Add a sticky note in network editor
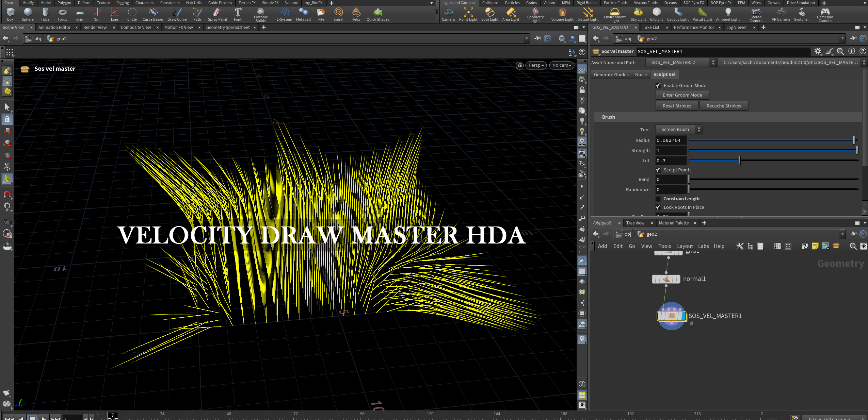 815,246
